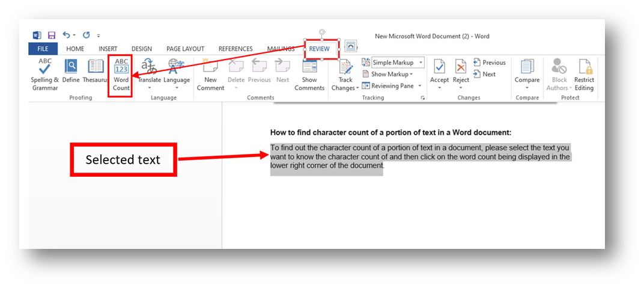The width and height of the screenshot is (644, 288).
Task: Undo the last action
Action: (x=66, y=35)
